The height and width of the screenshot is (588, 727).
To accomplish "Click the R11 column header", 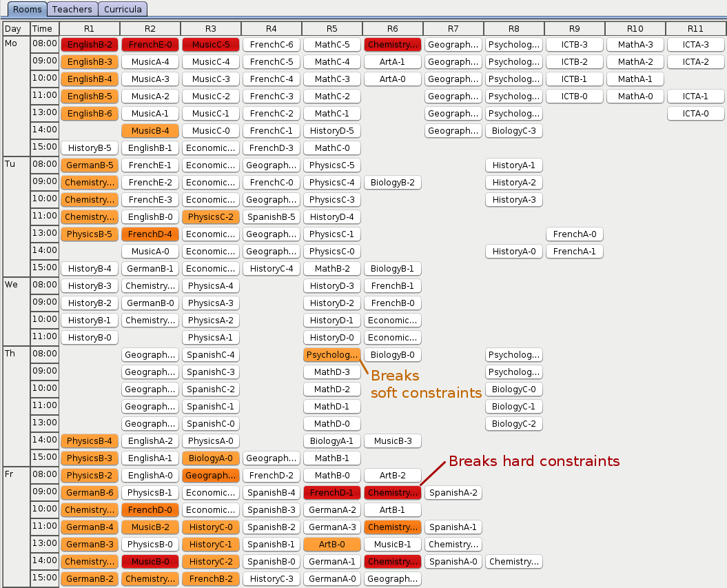I will click(695, 28).
